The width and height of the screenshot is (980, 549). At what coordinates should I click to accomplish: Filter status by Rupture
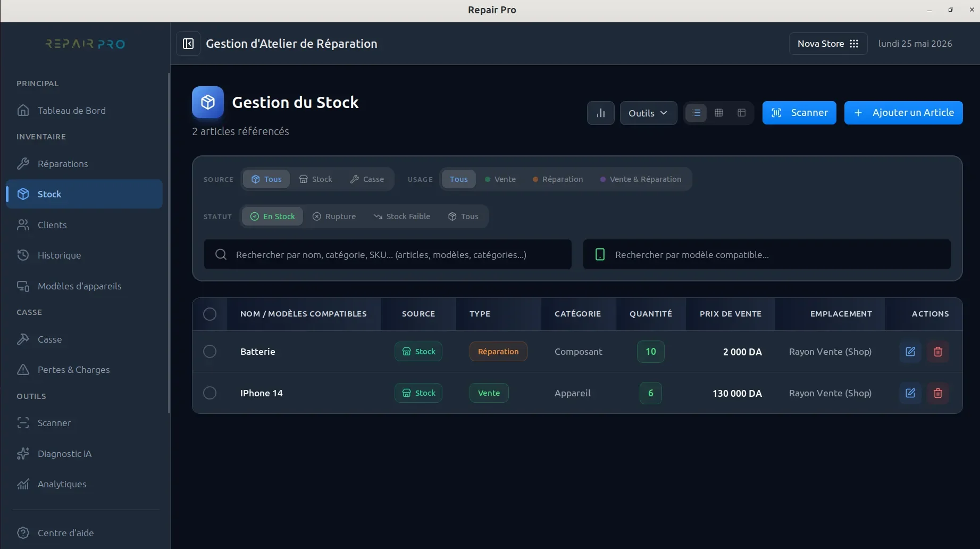click(334, 217)
